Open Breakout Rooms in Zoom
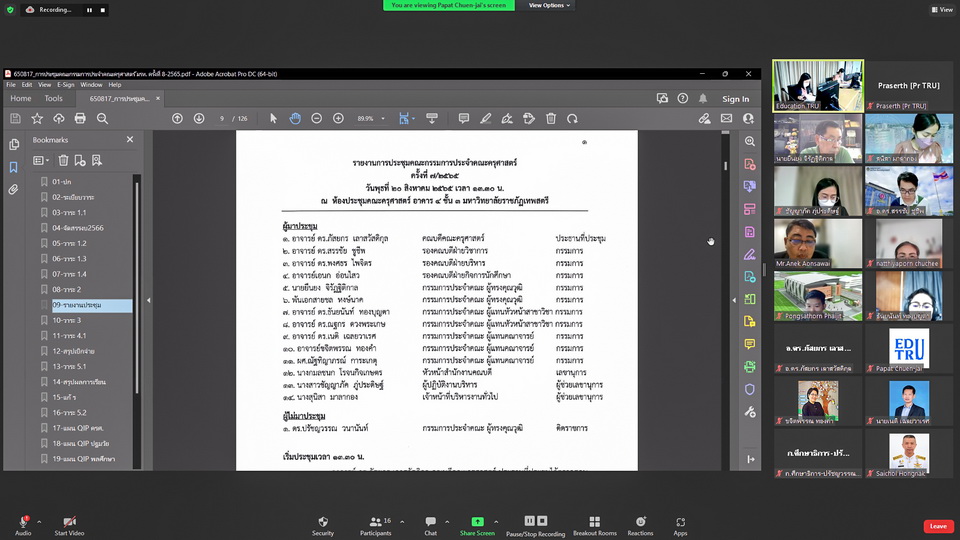960x540 pixels. coord(594,525)
